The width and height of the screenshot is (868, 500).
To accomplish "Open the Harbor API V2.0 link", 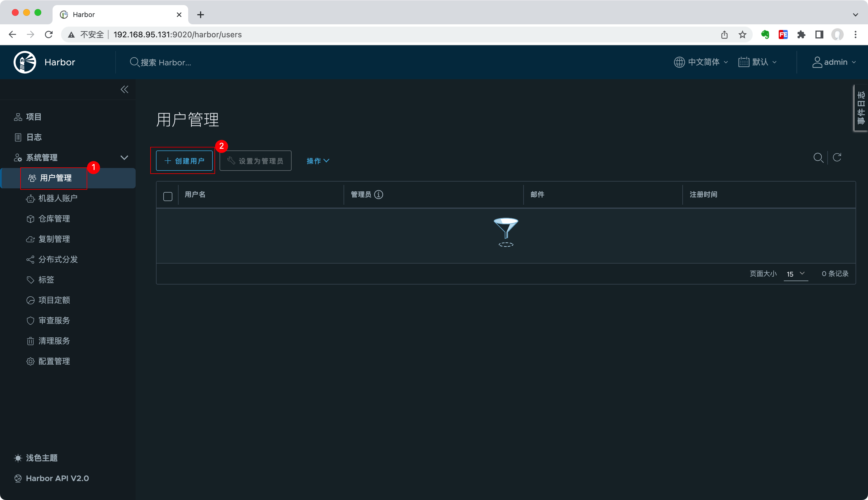I will [x=57, y=479].
